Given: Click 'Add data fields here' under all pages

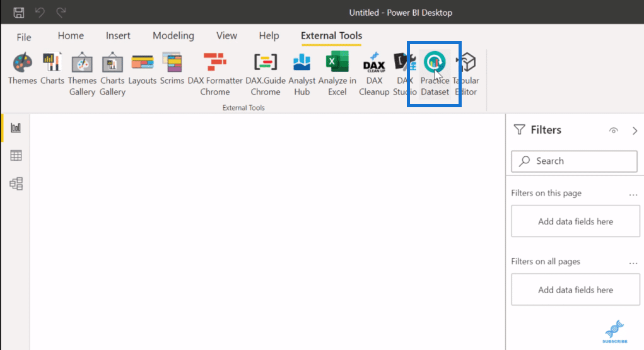Looking at the screenshot, I should point(575,289).
